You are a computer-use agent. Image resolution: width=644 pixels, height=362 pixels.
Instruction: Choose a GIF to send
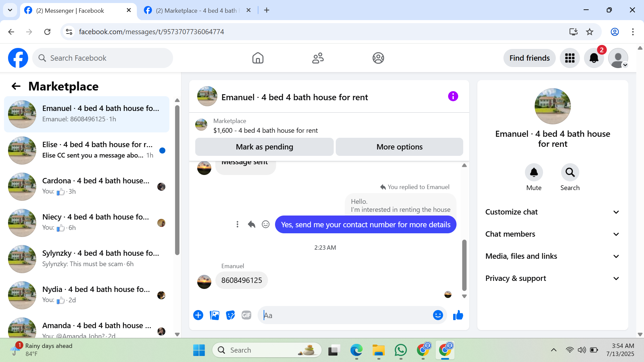click(246, 315)
